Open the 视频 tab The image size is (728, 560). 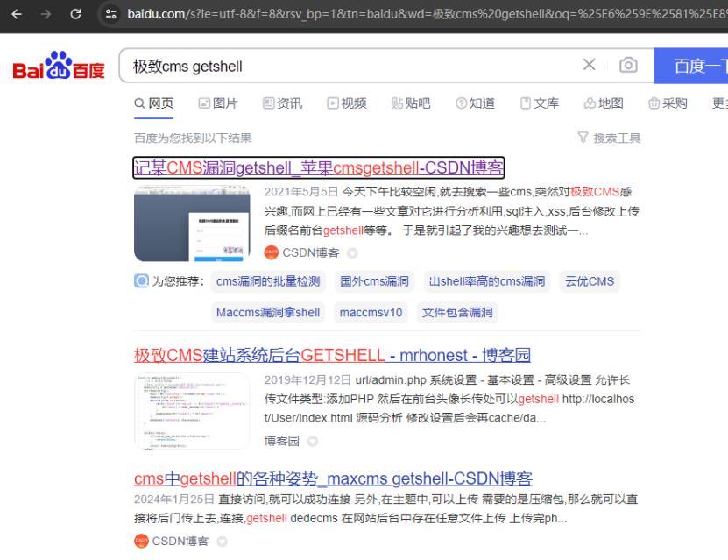[346, 103]
